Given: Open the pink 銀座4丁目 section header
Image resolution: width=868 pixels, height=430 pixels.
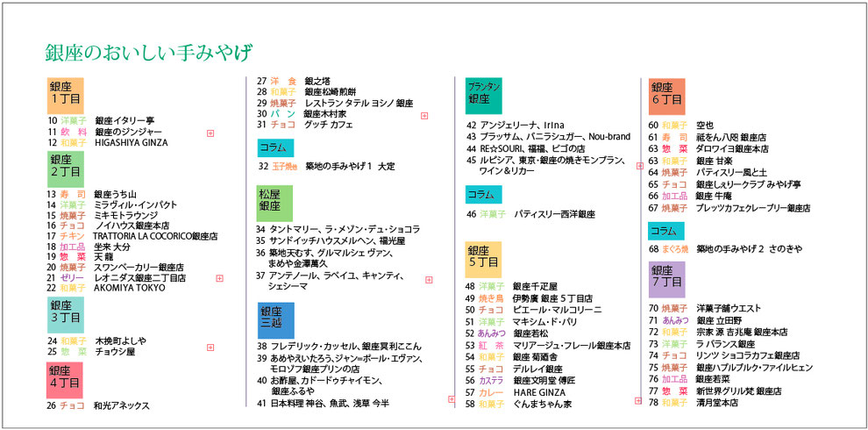Looking at the screenshot, I should pos(66,380).
